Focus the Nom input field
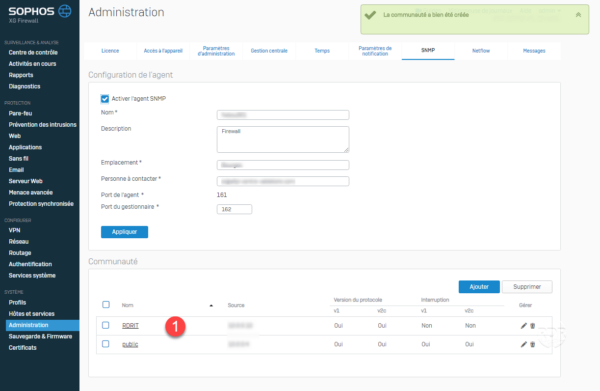 283,115
